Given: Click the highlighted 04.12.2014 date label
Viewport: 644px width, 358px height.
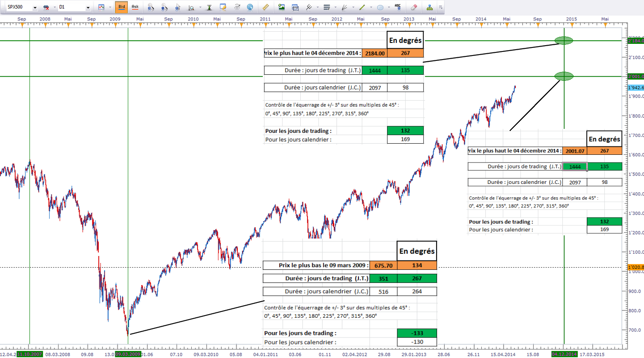Looking at the screenshot, I should click(564, 354).
